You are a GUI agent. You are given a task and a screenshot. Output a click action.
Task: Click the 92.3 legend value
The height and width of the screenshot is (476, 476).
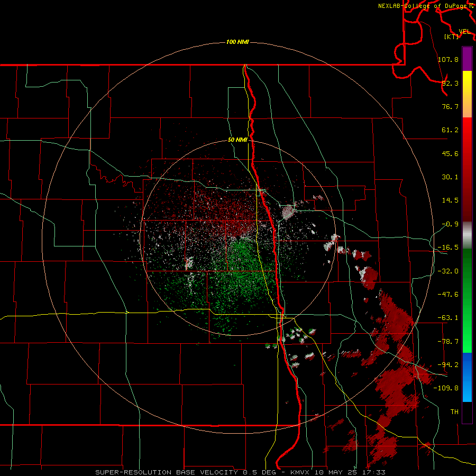click(x=450, y=83)
